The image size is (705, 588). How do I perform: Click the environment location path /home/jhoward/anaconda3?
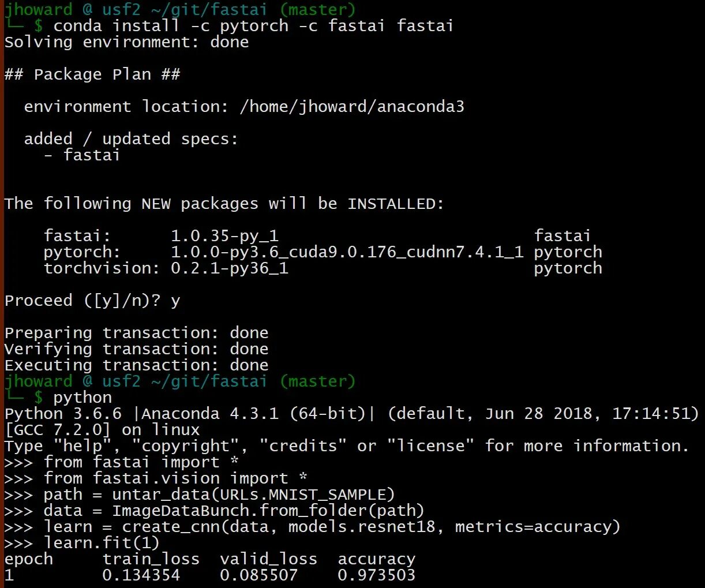352,107
